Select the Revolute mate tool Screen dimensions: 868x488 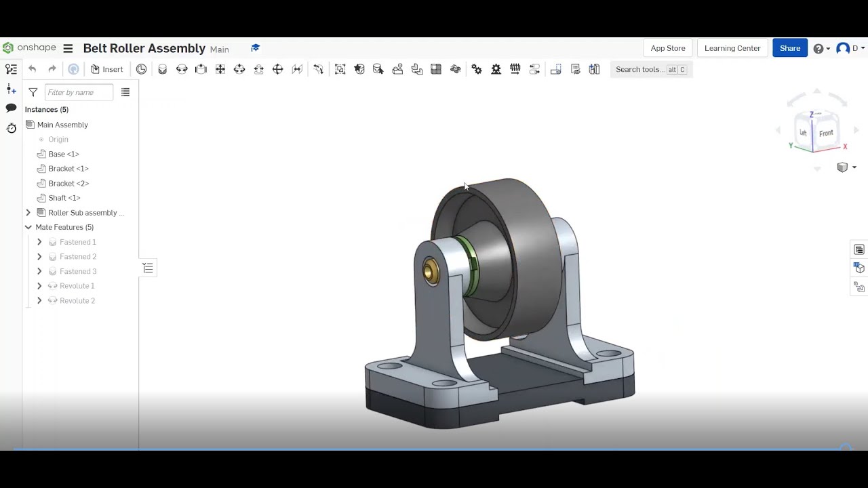182,69
